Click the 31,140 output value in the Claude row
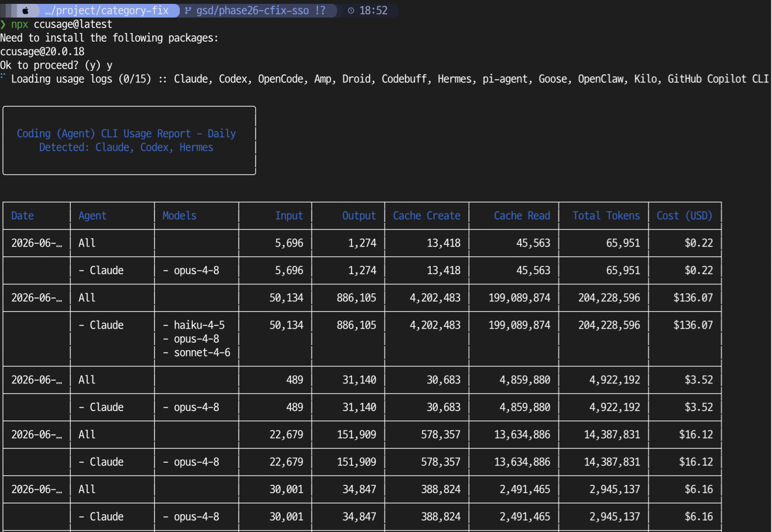772x532 pixels. [x=359, y=408]
